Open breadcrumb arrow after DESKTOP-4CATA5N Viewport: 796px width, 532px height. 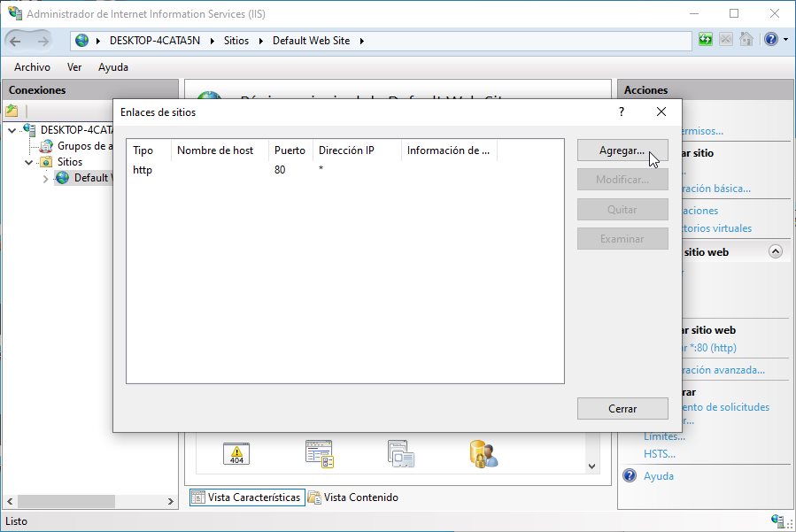coord(213,41)
